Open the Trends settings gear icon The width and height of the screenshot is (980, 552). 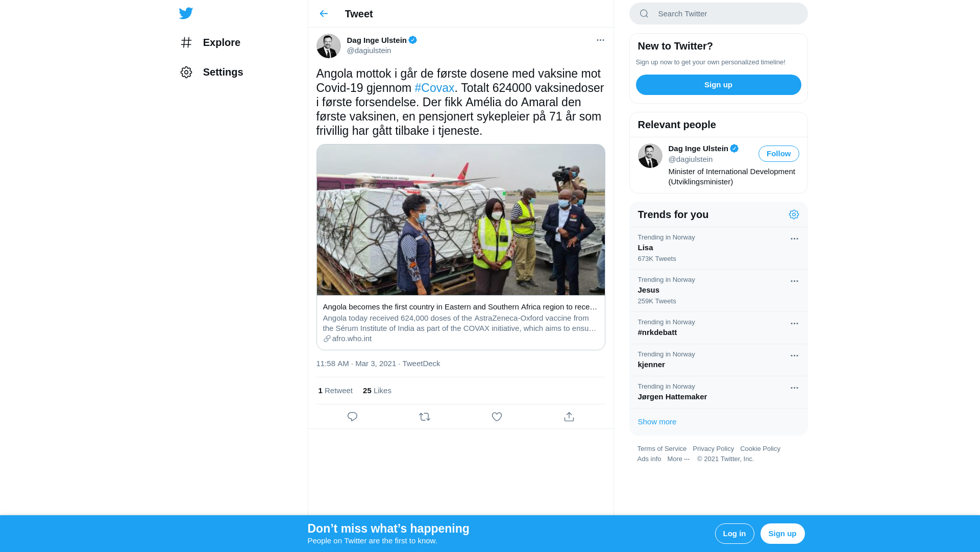[x=794, y=214]
